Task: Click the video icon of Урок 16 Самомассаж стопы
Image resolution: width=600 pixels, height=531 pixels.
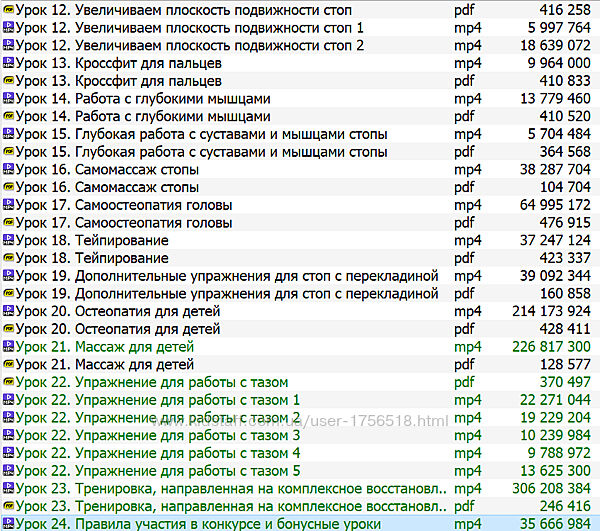Action: 9,170
